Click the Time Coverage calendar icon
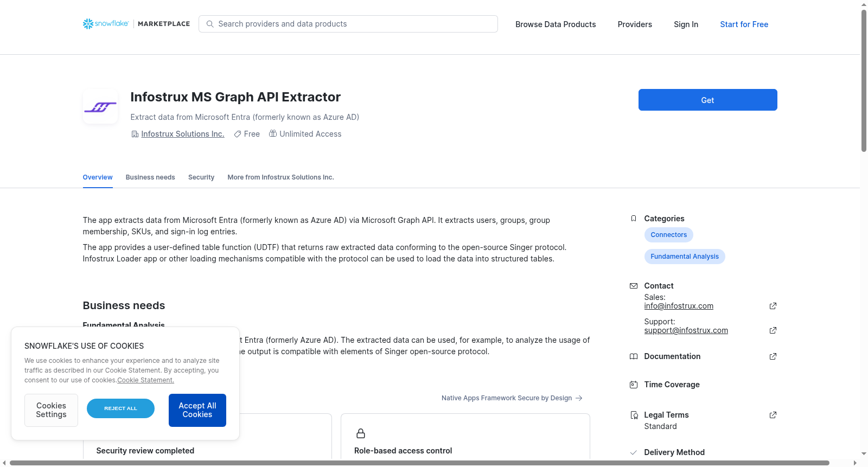Screen dimensions: 868x467 (634, 385)
